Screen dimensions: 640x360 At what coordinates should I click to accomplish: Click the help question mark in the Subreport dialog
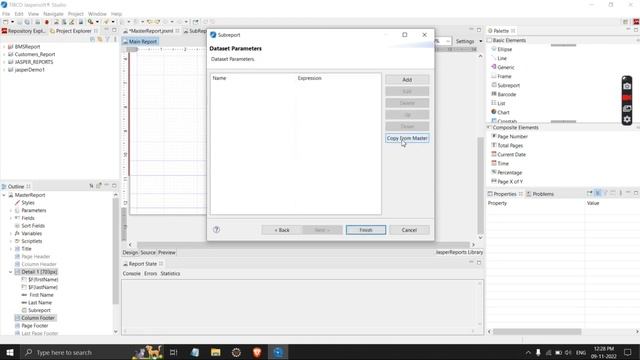coord(216,229)
